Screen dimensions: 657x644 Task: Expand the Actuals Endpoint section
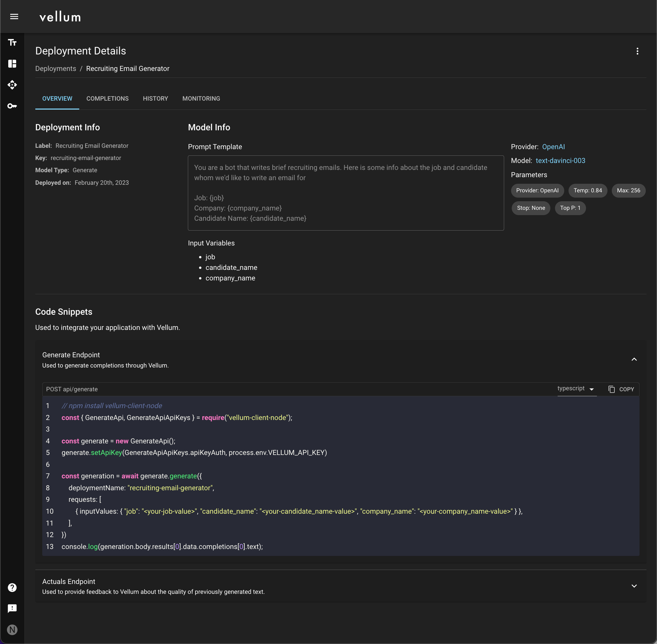coord(634,586)
